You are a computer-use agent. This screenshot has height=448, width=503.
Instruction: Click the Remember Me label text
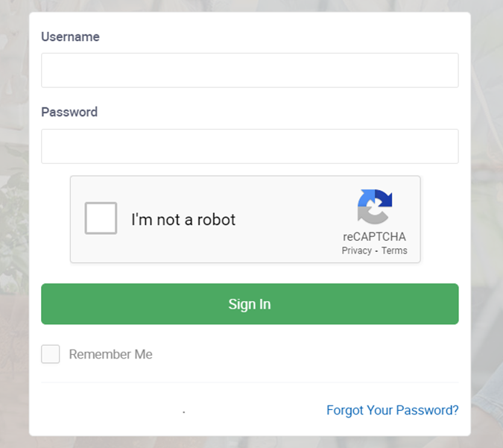pos(111,354)
